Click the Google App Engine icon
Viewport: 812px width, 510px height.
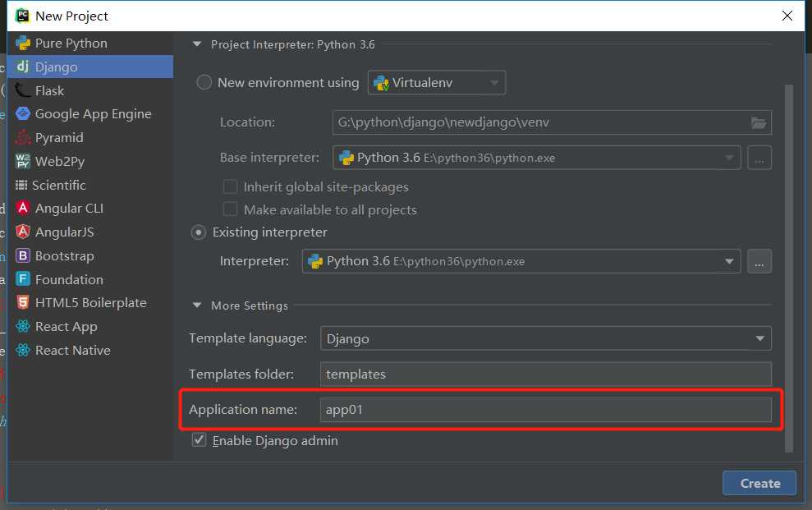pos(23,113)
